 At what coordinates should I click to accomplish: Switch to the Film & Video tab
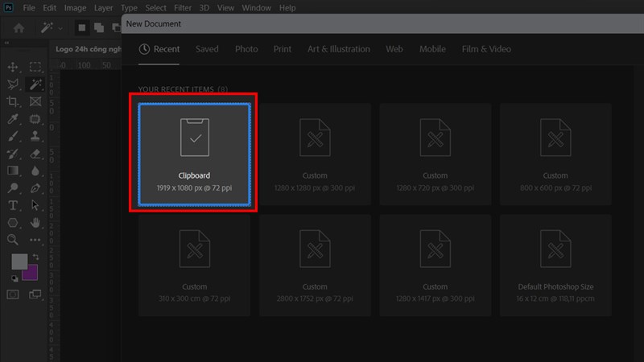pyautogui.click(x=486, y=49)
